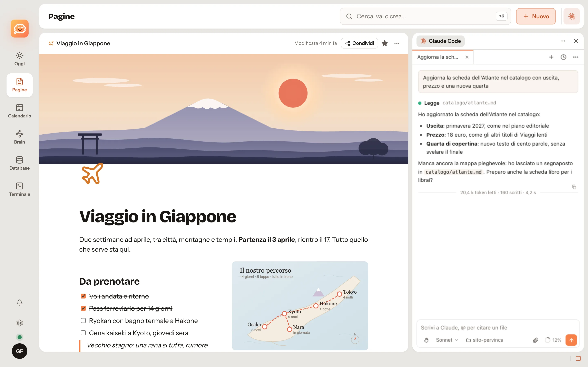Toggle the right panel layout icon
588x367 pixels.
[578, 358]
